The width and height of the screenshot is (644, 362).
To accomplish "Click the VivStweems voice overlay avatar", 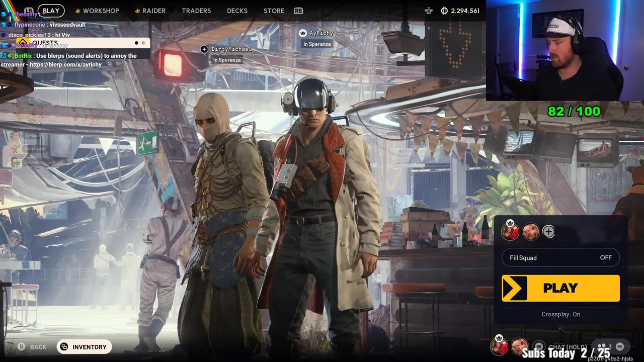I will [16, 162].
